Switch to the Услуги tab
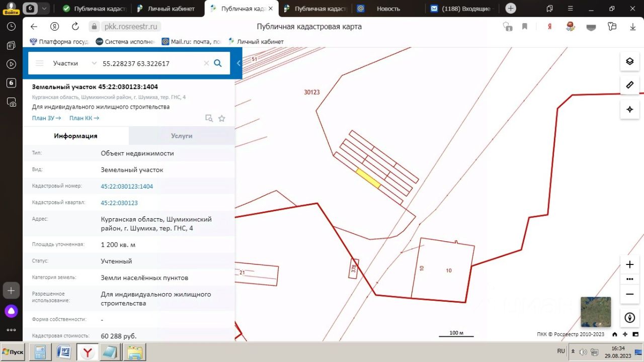This screenshot has width=644, height=362. click(x=182, y=136)
